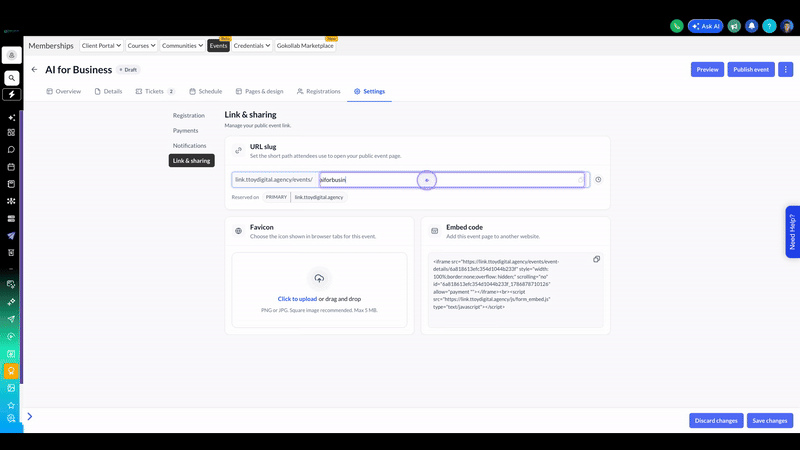Click the Memberships heading
The width and height of the screenshot is (800, 450).
pos(51,45)
